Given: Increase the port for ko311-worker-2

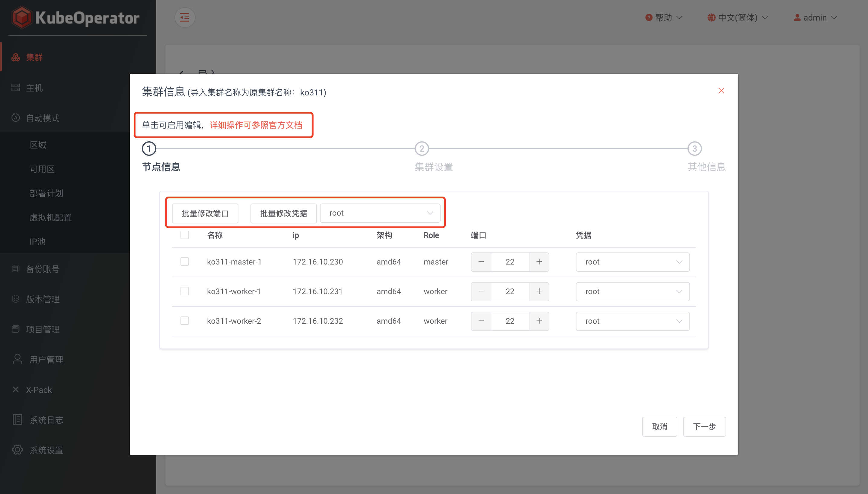Looking at the screenshot, I should (x=539, y=321).
